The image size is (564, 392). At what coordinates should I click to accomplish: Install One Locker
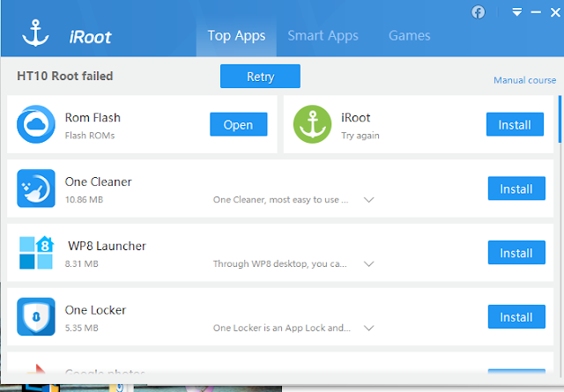click(x=516, y=317)
